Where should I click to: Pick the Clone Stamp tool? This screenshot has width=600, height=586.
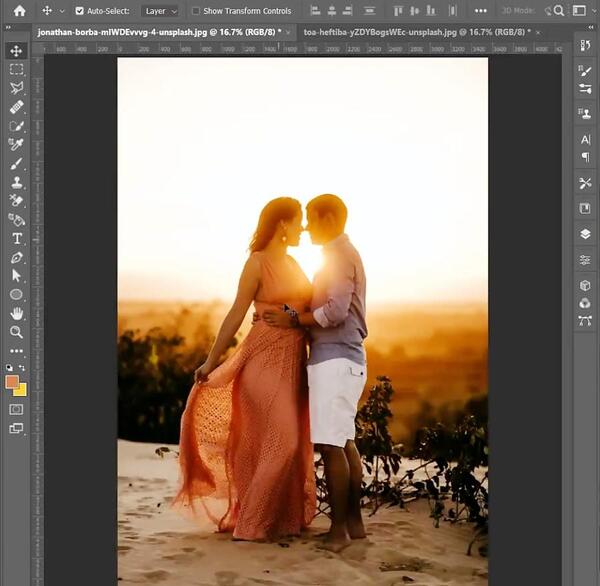(16, 182)
